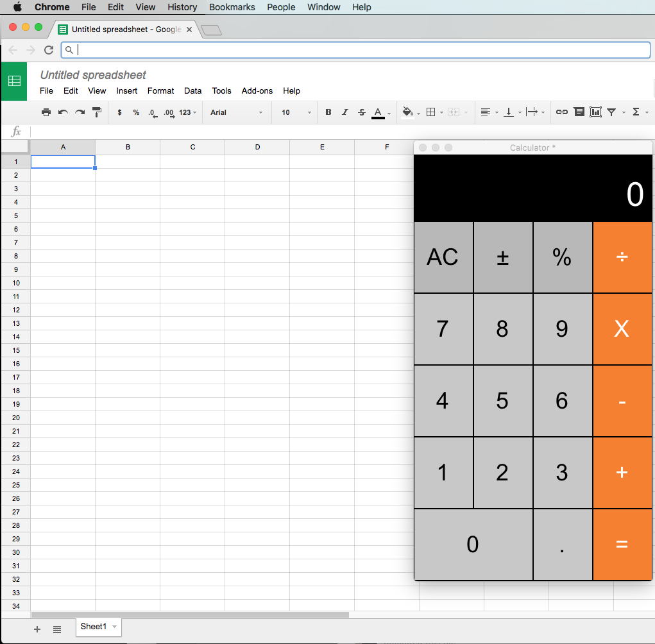Click the 7 key in Calculator
This screenshot has width=655, height=644.
[443, 329]
